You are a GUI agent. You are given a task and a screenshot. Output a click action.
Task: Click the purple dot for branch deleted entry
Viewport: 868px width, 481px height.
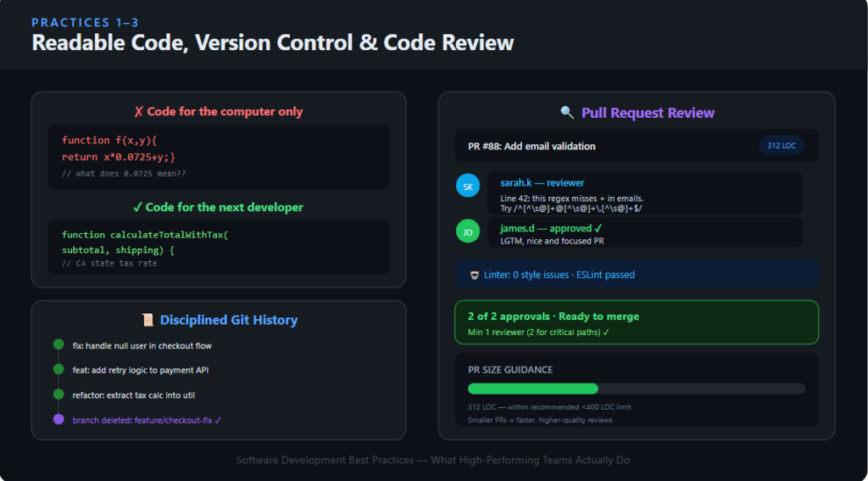tap(58, 419)
